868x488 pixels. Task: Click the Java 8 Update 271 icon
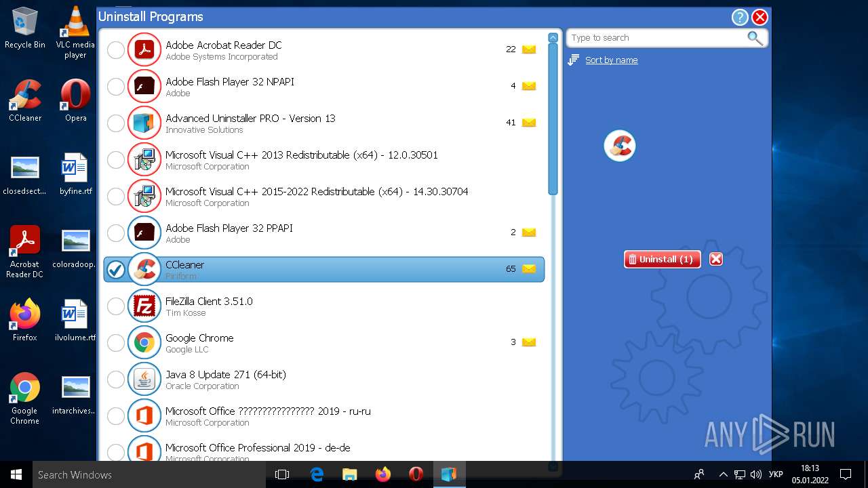click(x=144, y=379)
